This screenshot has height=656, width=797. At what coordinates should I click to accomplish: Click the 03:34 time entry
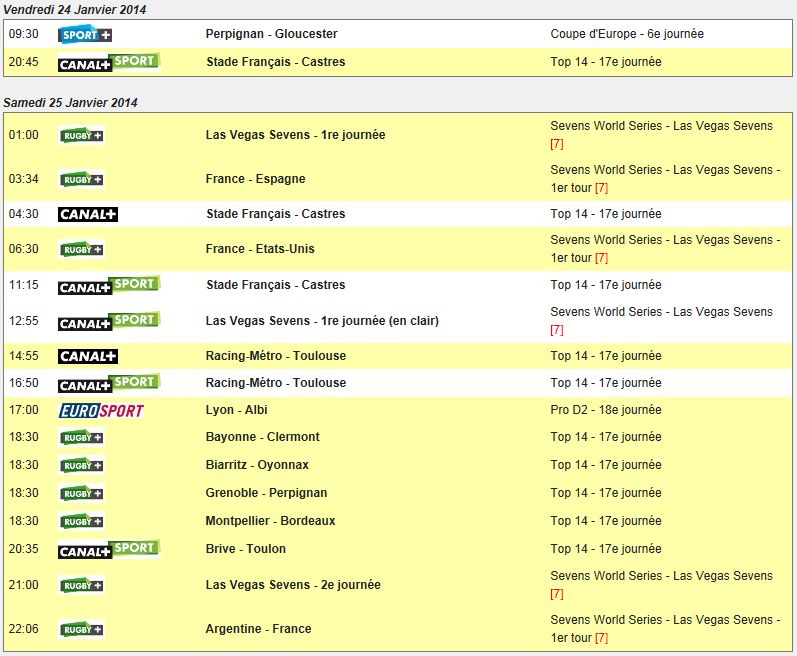[23, 179]
